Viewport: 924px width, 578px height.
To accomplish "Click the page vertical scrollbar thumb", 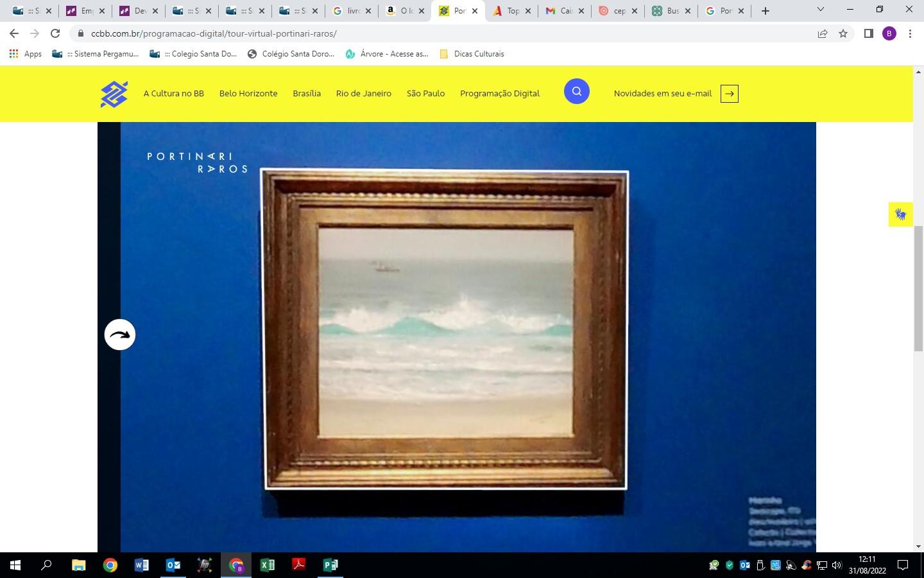I will point(918,288).
